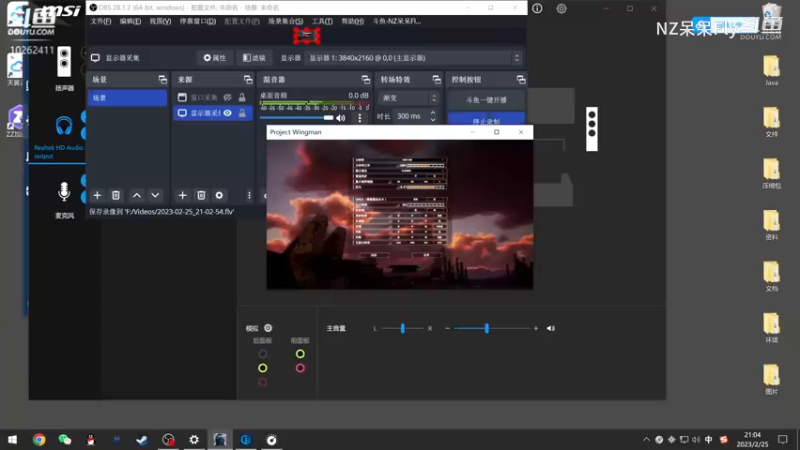Open settings gear in audio console title bar
800x450 pixels.
[561, 8]
